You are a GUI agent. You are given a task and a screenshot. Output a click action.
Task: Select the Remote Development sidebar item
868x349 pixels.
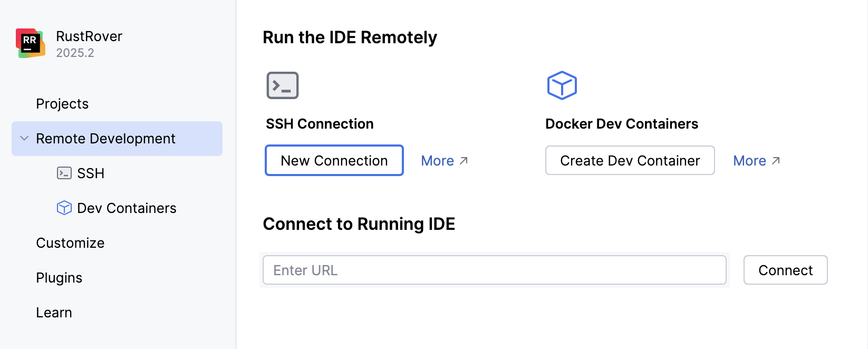(x=105, y=139)
